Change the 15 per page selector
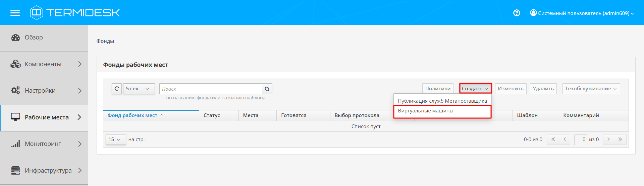 click(x=115, y=139)
